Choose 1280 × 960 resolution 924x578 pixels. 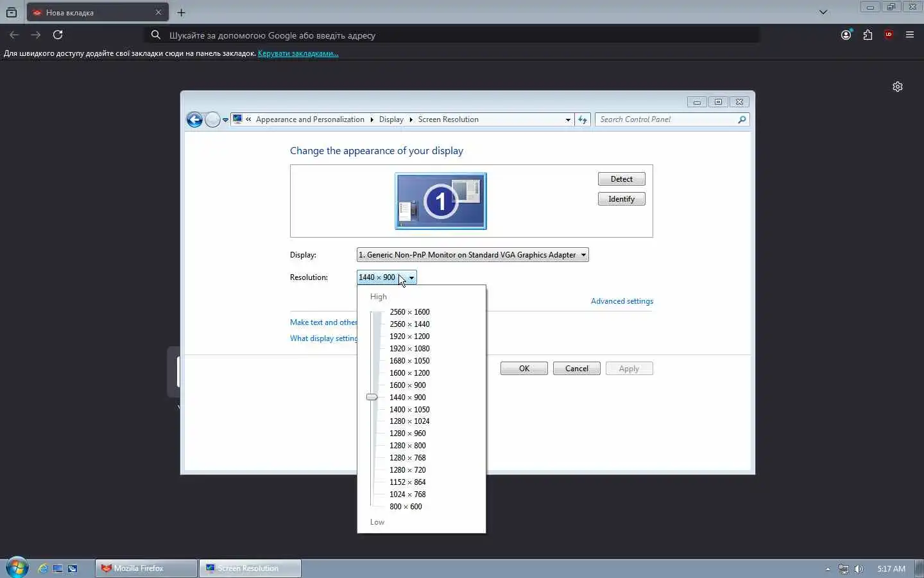click(407, 433)
